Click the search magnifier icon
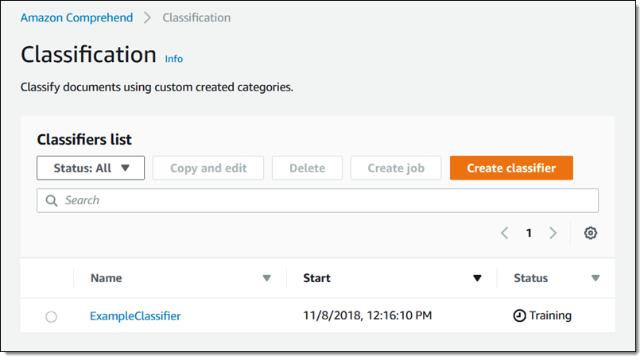The width and height of the screenshot is (644, 360). (x=52, y=201)
